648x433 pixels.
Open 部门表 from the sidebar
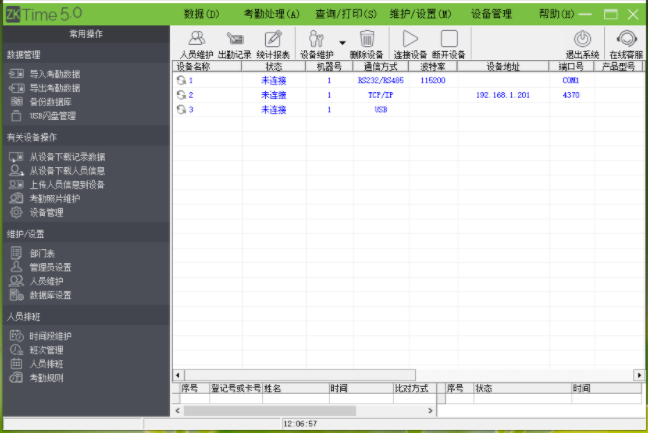(x=42, y=254)
